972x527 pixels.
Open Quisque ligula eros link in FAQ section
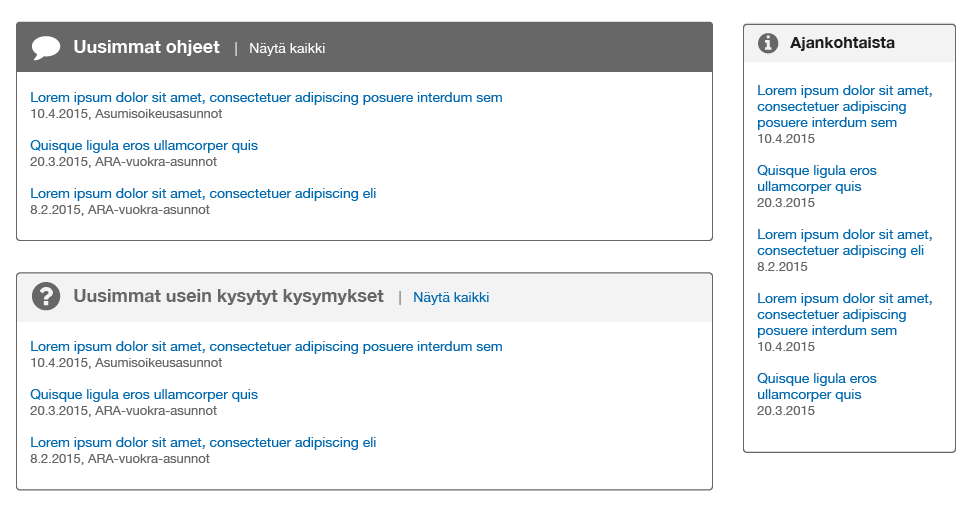tap(144, 395)
